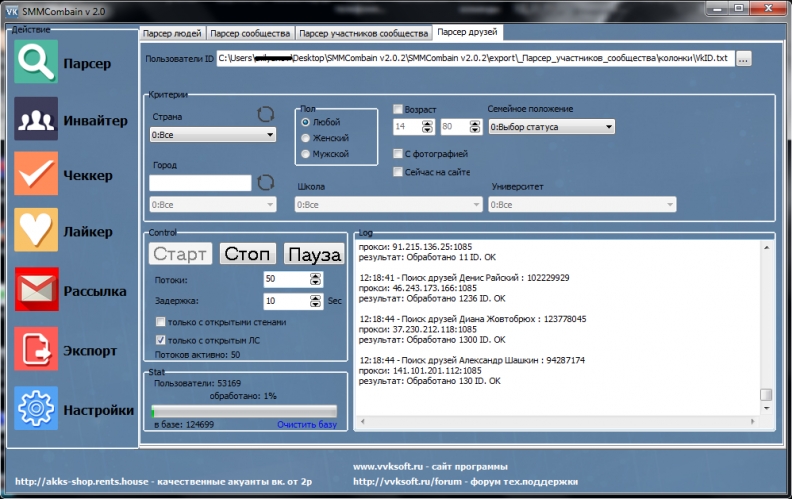Open the city 0:Все dropdown under Город
Image resolution: width=792 pixels, height=499 pixels.
point(213,205)
